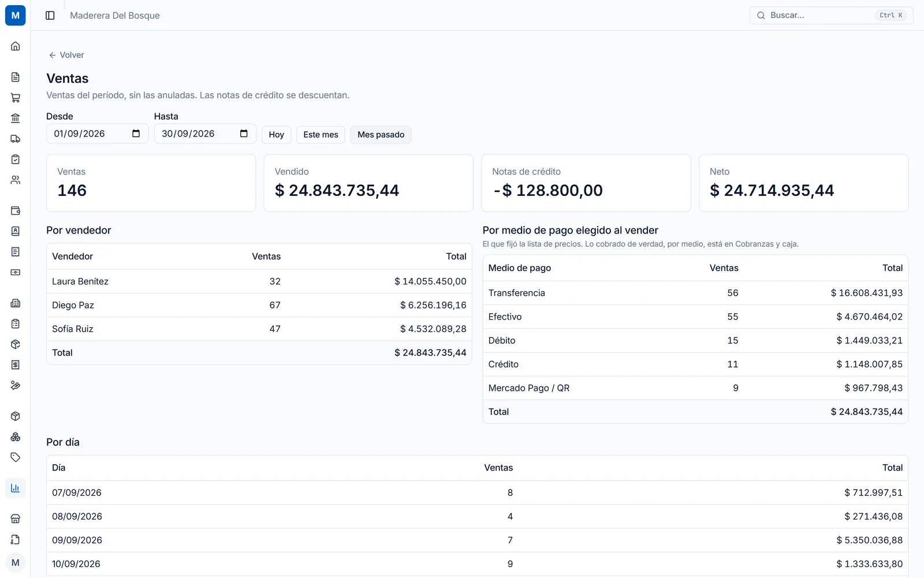Open the receipt lines icon in sidebar
This screenshot has width=924, height=578.
tap(16, 252)
